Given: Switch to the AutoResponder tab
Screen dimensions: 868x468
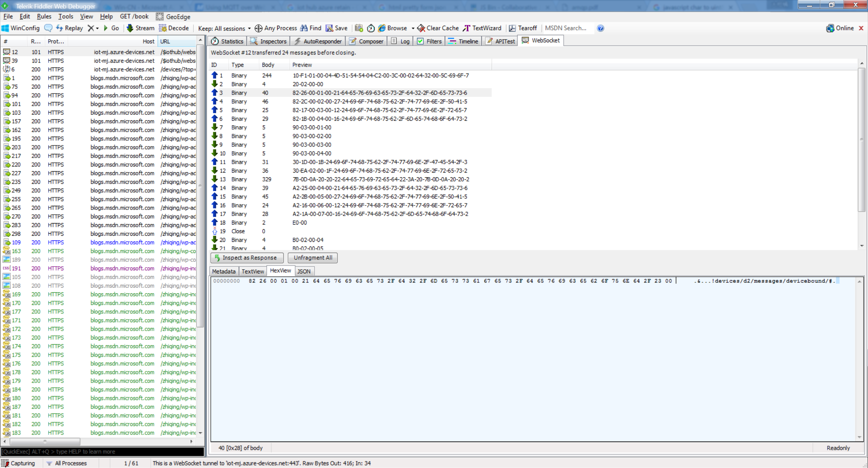Looking at the screenshot, I should (x=318, y=41).
